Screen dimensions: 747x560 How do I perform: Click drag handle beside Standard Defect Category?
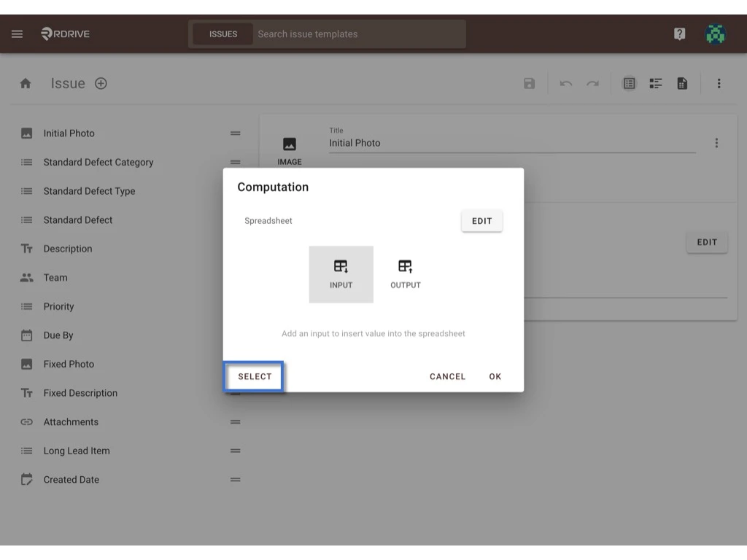(236, 163)
